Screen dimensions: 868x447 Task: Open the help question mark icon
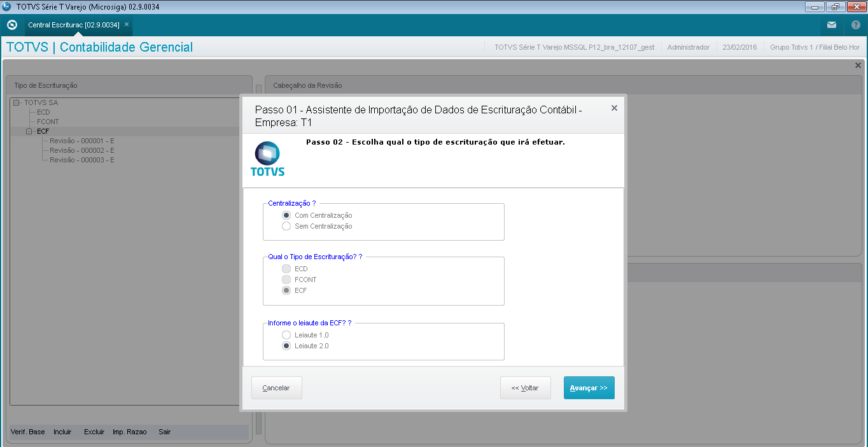tap(855, 25)
